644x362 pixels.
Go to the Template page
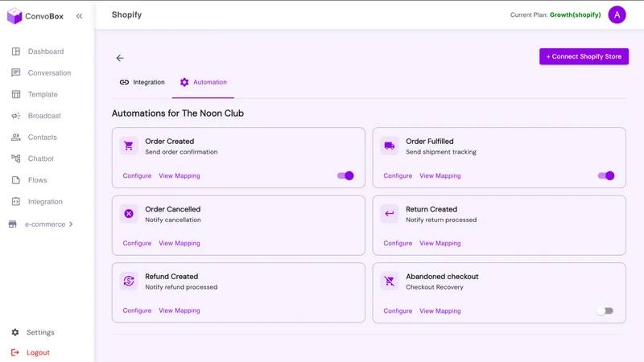click(43, 94)
